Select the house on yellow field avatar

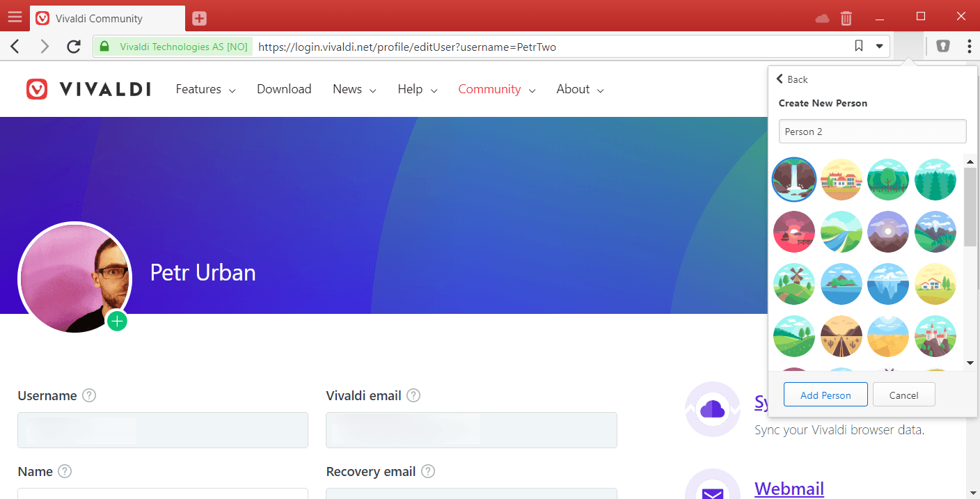pos(935,284)
